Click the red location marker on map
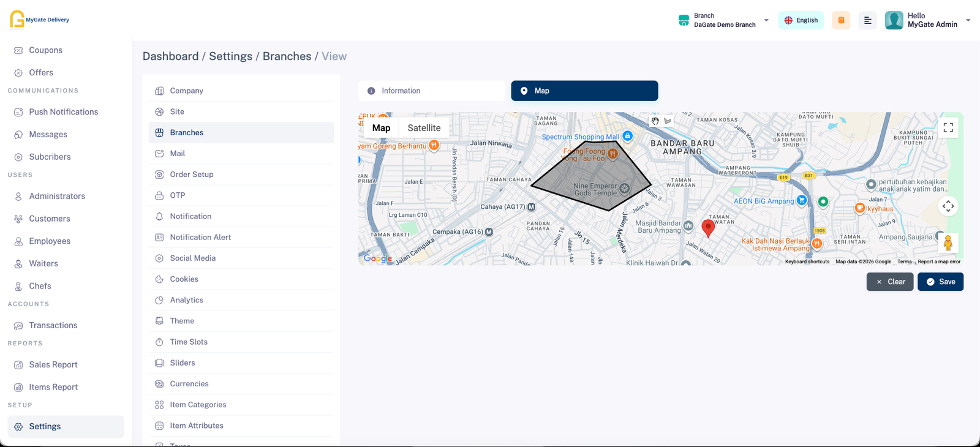Viewport: 980px width, 447px height. point(708,227)
